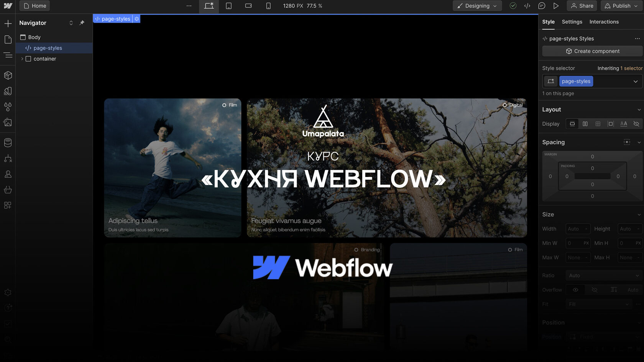The width and height of the screenshot is (644, 362).
Task: Click the Share button
Action: click(x=582, y=6)
